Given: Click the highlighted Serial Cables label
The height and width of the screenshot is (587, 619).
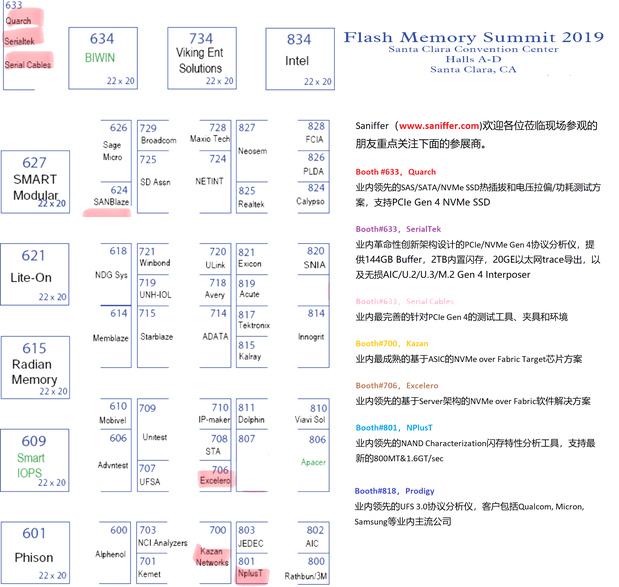Looking at the screenshot, I should (28, 65).
